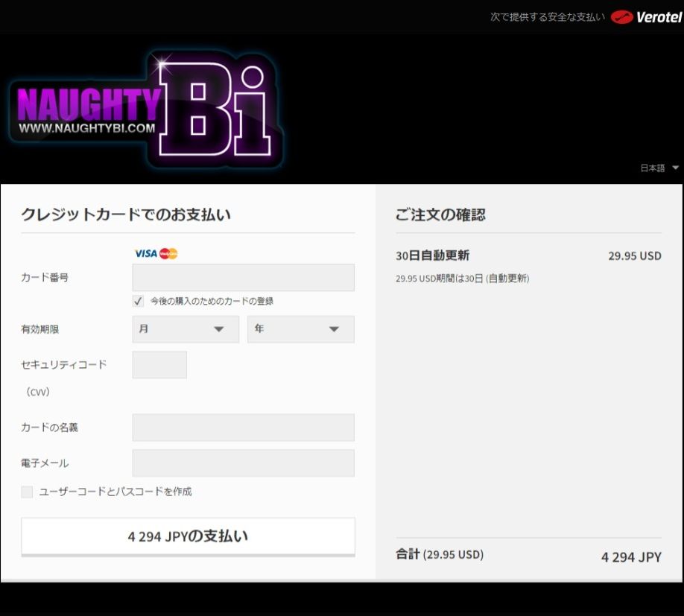Check the カードの登録 save-card checkbox
Image resolution: width=684 pixels, height=616 pixels.
(138, 301)
